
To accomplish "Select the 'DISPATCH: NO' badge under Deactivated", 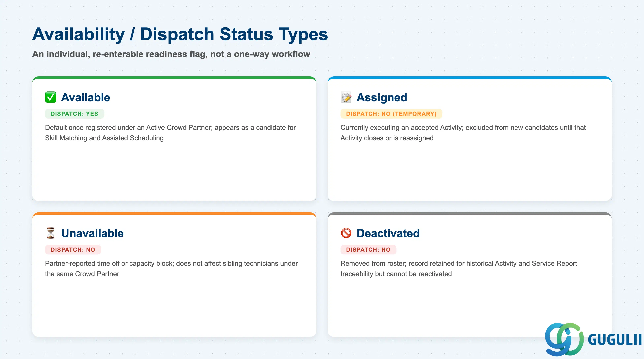I will point(368,250).
